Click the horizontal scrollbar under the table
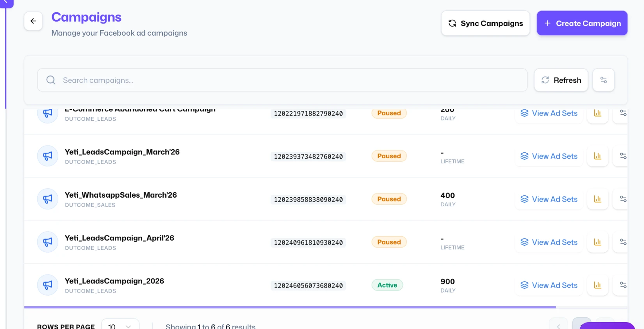 (290, 307)
